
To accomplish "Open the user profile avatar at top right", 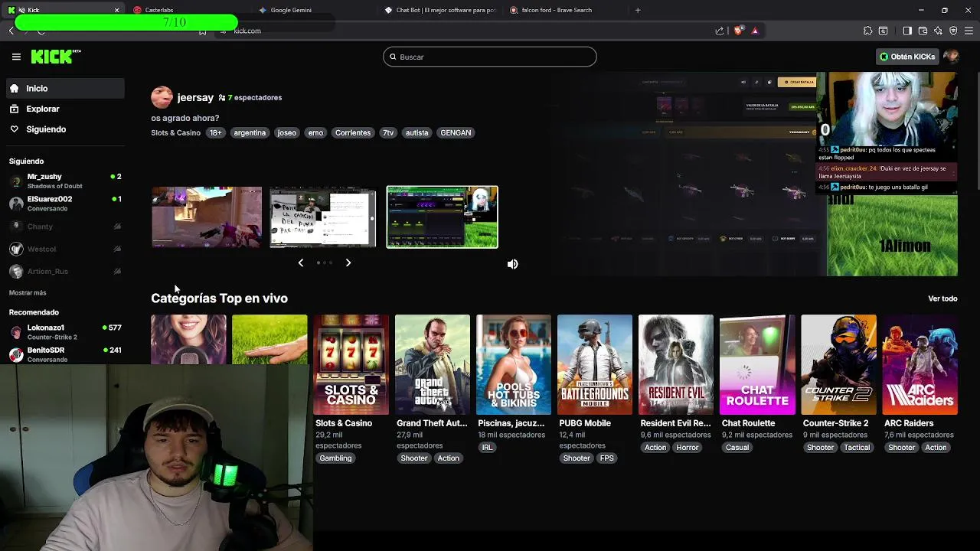I will coord(951,57).
